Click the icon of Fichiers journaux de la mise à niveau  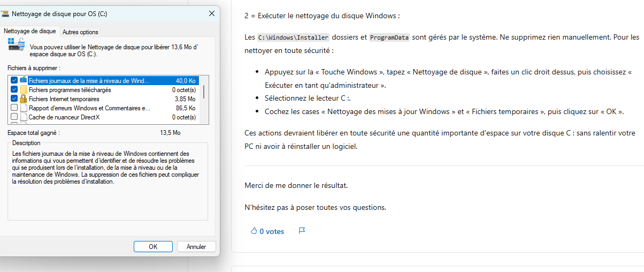(24, 80)
